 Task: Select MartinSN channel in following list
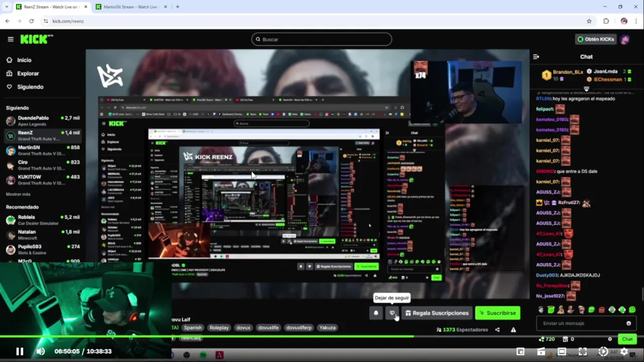(43, 150)
